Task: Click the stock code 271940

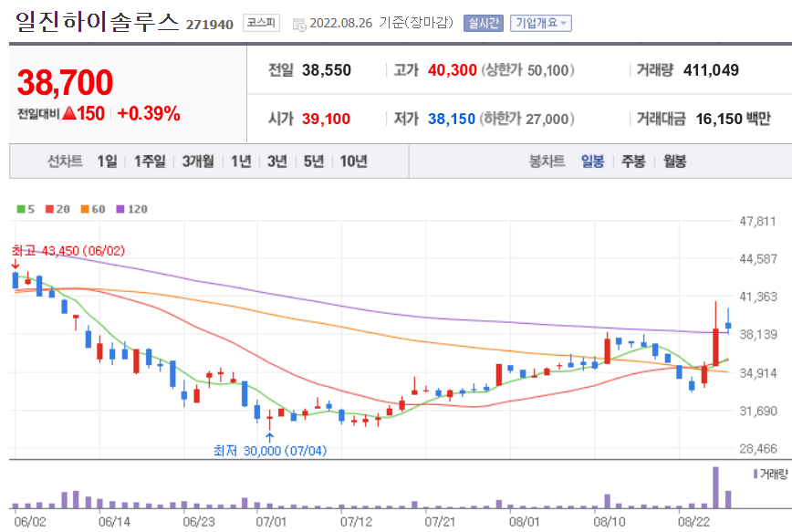Action: [x=210, y=25]
